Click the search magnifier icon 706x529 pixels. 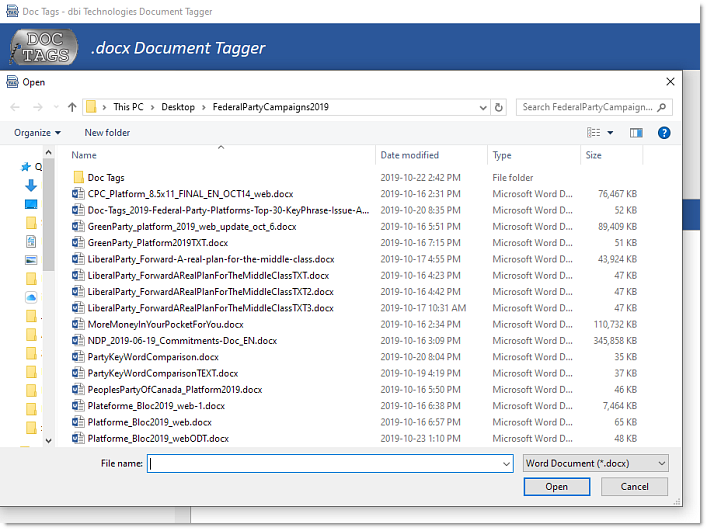tap(661, 107)
